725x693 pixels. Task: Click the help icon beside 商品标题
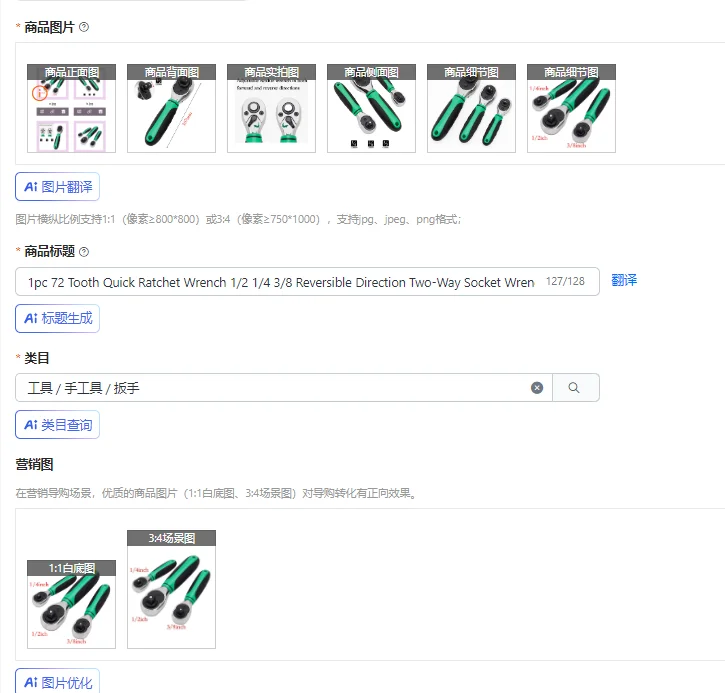[x=84, y=252]
